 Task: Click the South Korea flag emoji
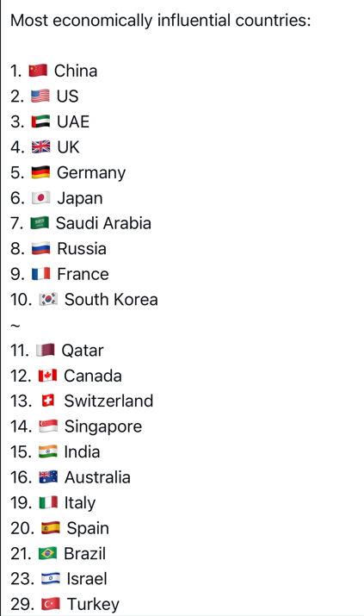tap(48, 299)
